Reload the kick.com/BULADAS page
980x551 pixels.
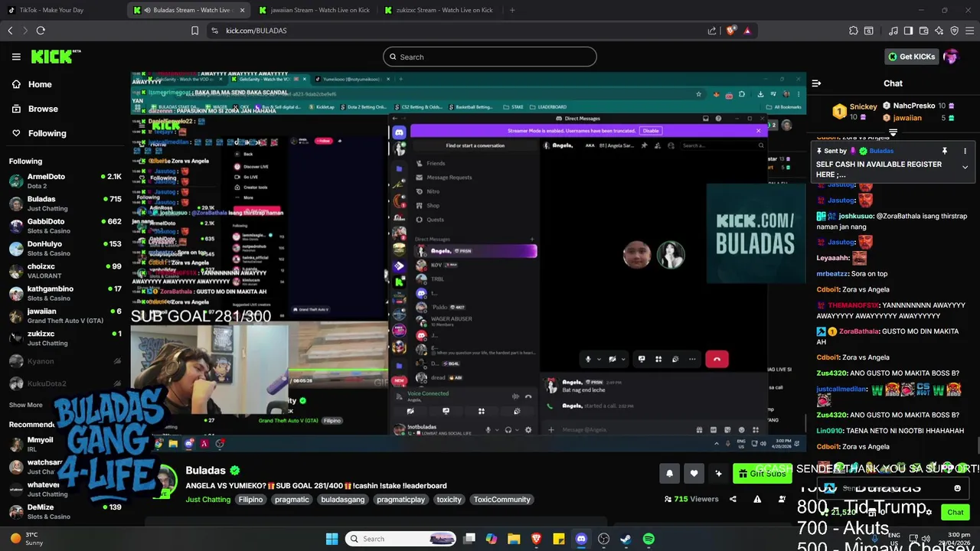click(41, 31)
